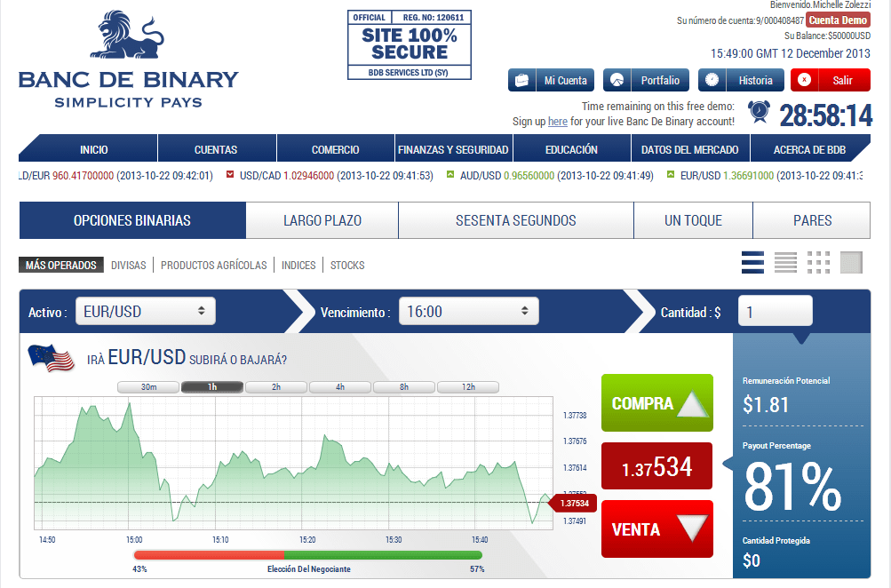891x588 pixels.
Task: Open the Datos del Mercado menu
Action: [x=690, y=149]
